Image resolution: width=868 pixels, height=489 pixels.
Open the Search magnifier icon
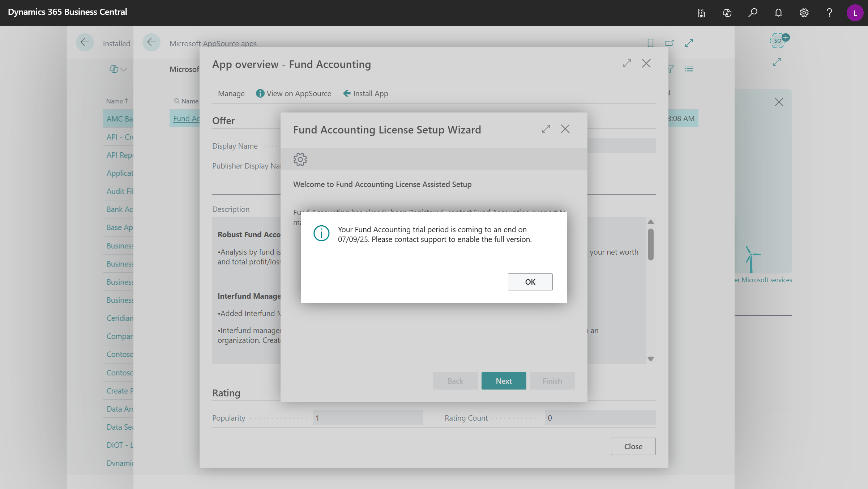tap(753, 13)
